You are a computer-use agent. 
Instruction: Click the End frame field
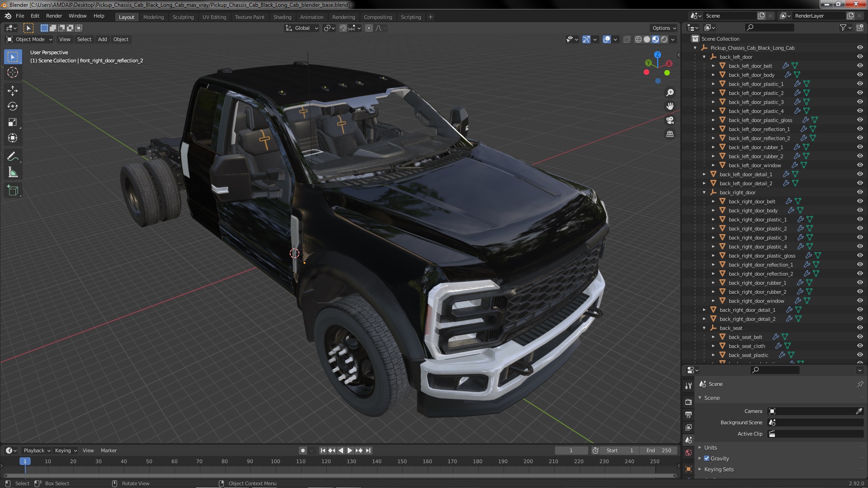click(x=659, y=450)
